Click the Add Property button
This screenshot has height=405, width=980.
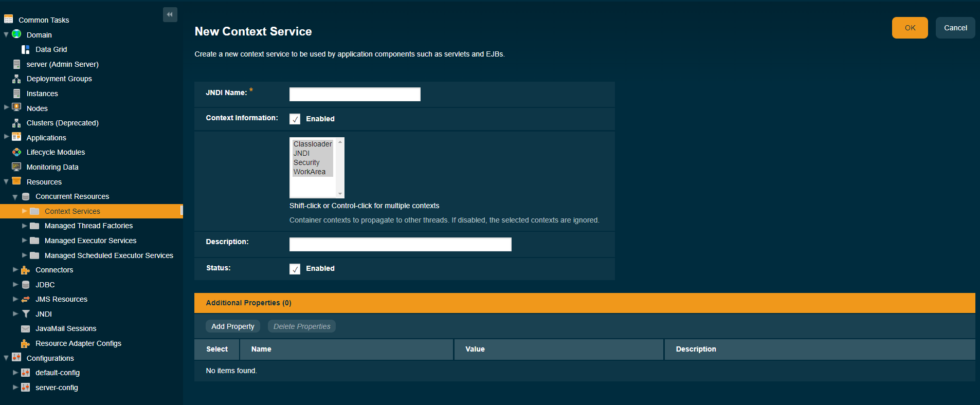coord(232,326)
